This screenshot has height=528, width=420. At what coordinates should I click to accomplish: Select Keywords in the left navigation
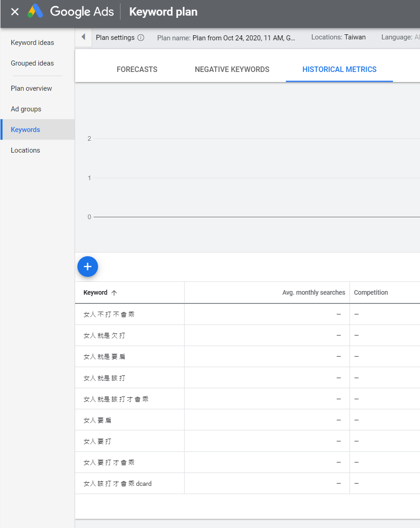tap(25, 130)
